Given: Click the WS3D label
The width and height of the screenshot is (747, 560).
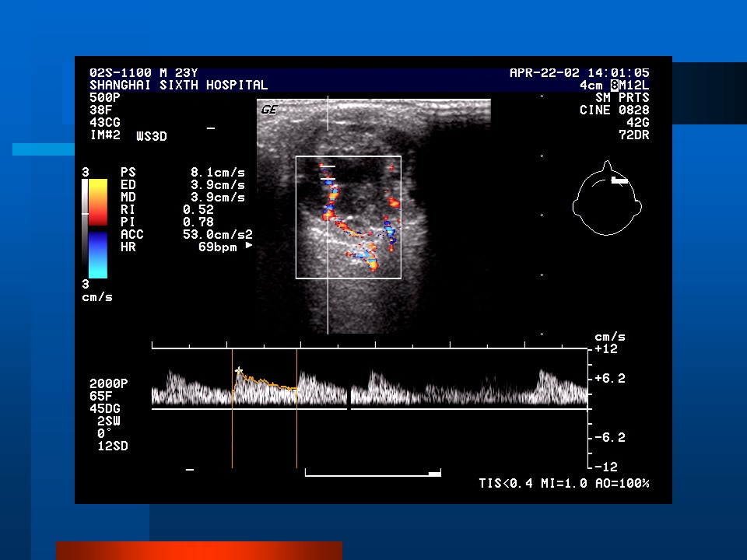Looking at the screenshot, I should (x=152, y=135).
